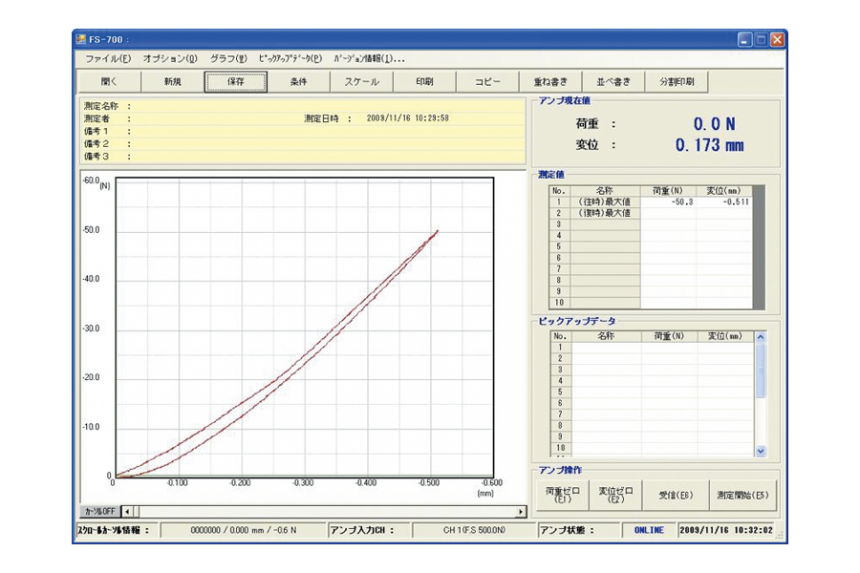The height and width of the screenshot is (573, 860).
Task: Select the 並べ書き side-by-side button
Action: point(614,82)
